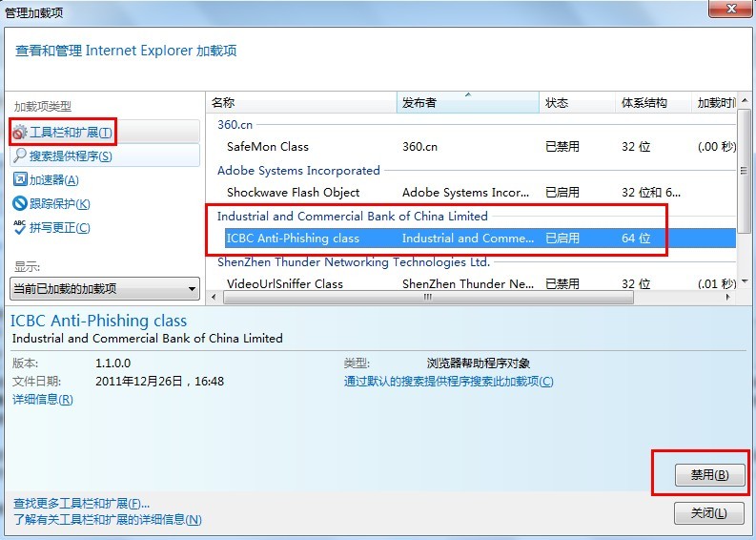Screen dimensions: 756x540
Task: Select 拼写更正(C) add-on type
Action: (59, 228)
